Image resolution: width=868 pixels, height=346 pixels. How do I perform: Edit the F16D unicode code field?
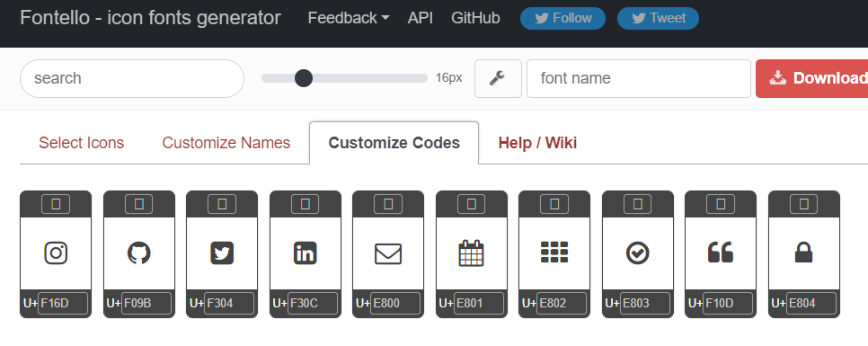(63, 304)
